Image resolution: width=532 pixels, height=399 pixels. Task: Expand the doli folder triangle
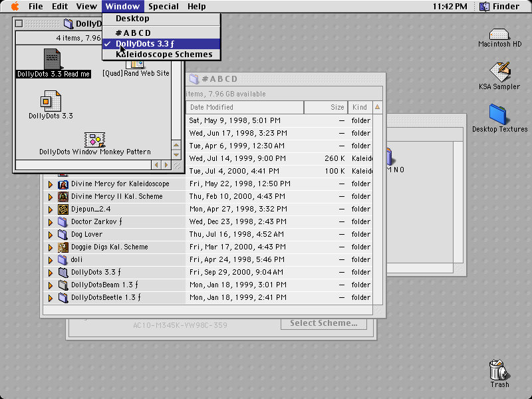(51, 260)
